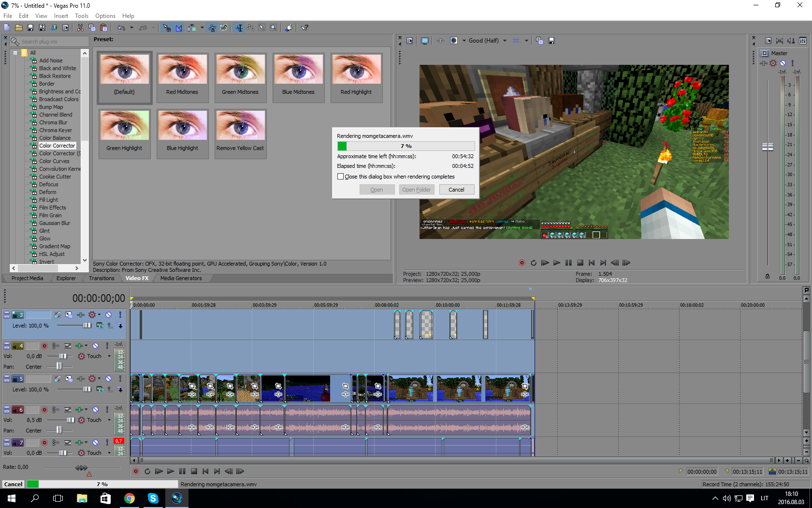Image resolution: width=812 pixels, height=508 pixels.
Task: Open track 4 Touch automation dropdown
Action: [109, 356]
